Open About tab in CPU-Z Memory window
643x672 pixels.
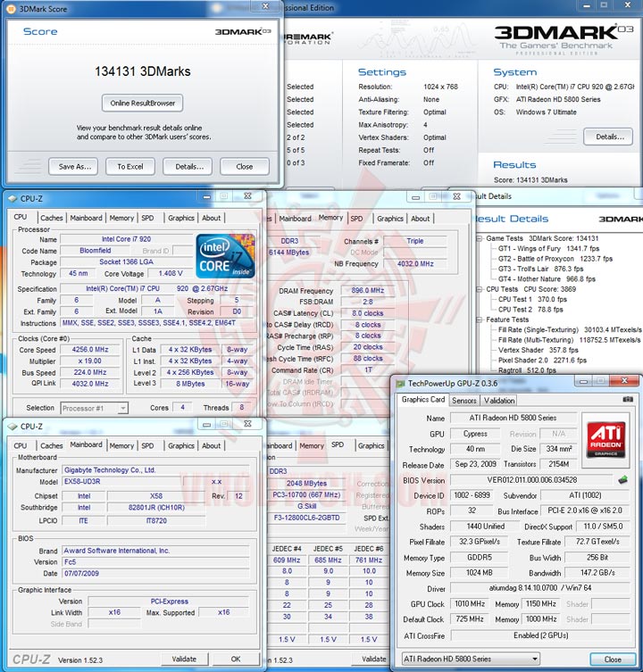[420, 219]
